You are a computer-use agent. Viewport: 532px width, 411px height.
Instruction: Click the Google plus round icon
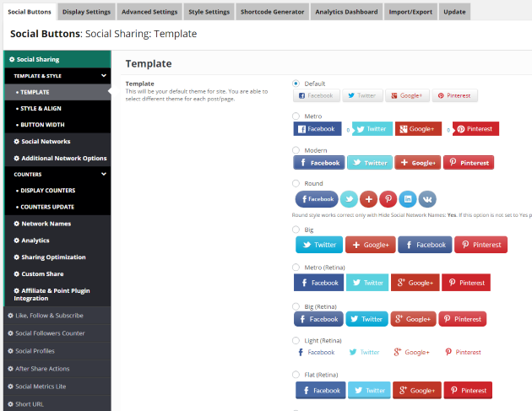coord(369,199)
